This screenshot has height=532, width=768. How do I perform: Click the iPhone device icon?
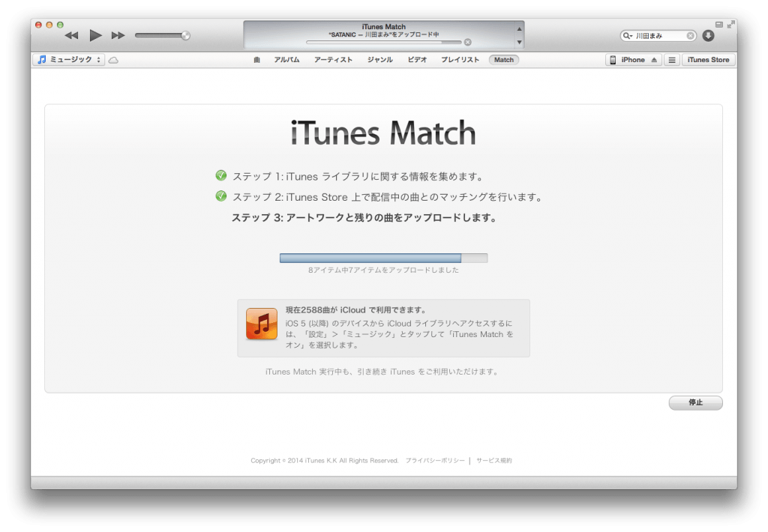point(613,60)
